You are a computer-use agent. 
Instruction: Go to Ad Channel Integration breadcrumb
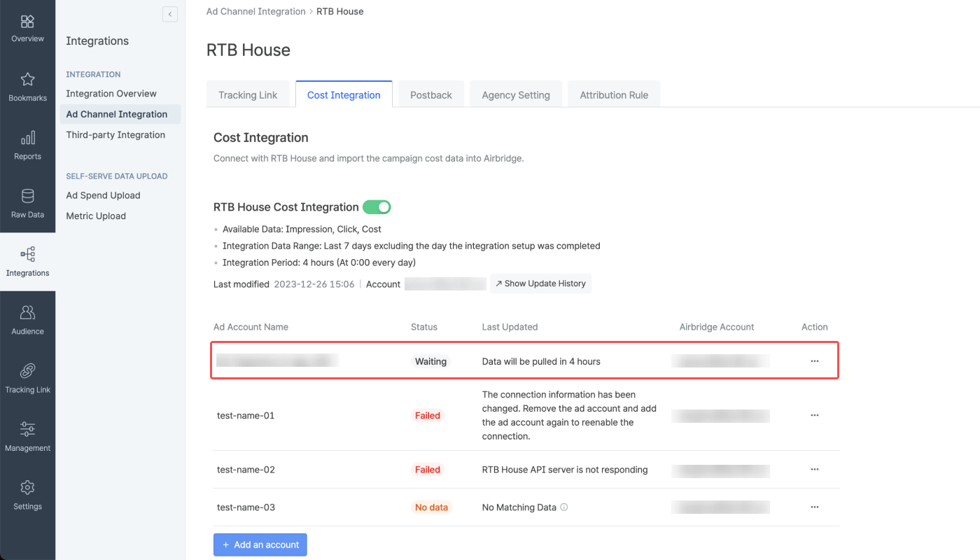pos(256,11)
